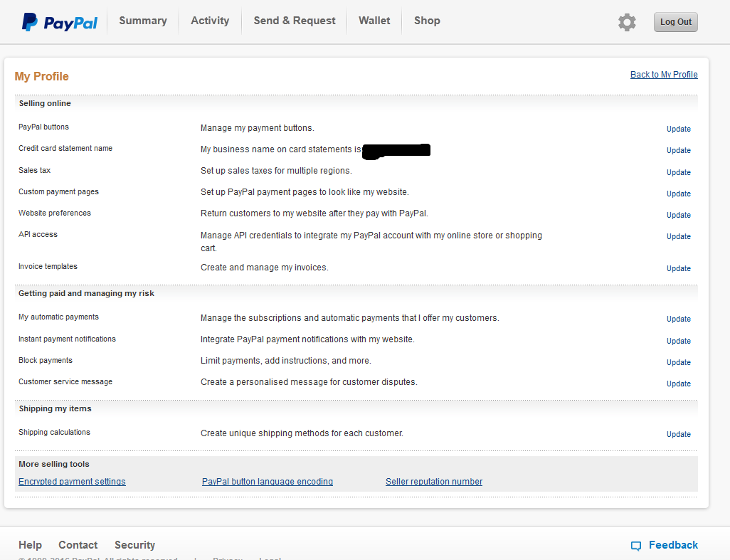This screenshot has height=560, width=730.
Task: Click the API access label
Action: point(38,235)
